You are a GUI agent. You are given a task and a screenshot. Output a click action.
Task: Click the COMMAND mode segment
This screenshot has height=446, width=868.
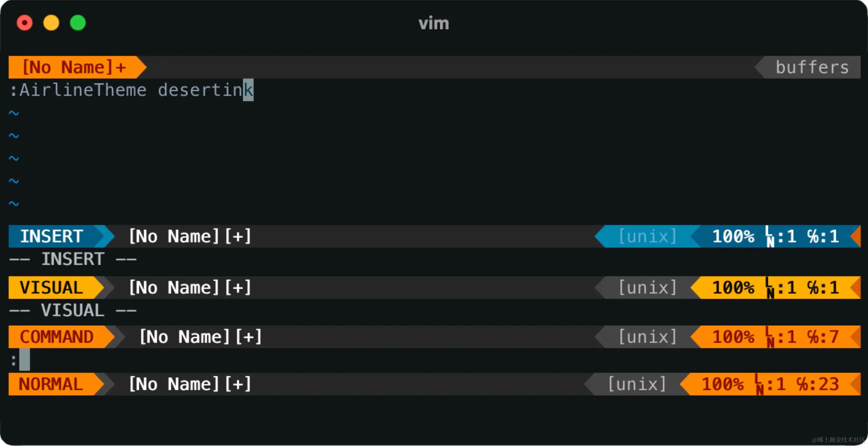tap(57, 336)
